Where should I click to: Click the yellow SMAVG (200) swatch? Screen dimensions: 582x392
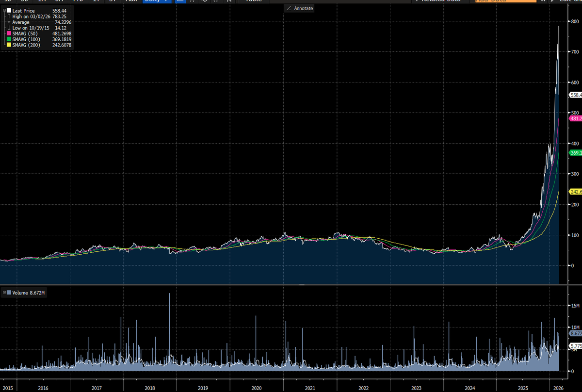(x=9, y=45)
